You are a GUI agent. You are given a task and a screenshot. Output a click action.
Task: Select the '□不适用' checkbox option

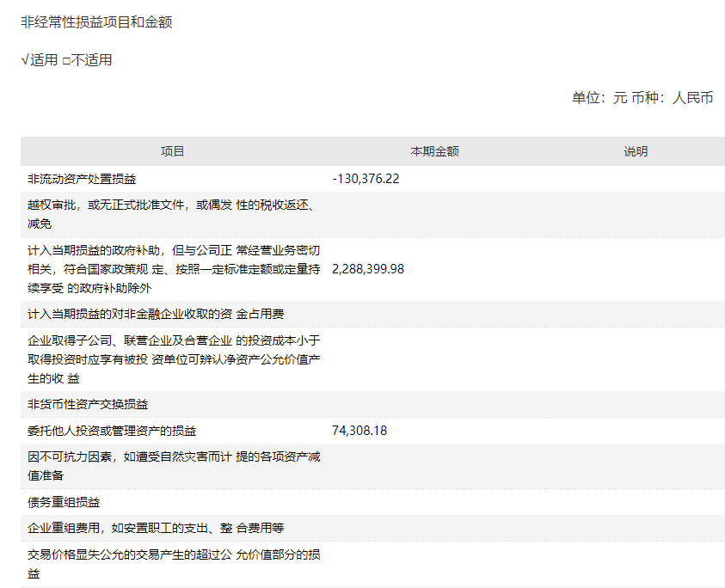click(88, 60)
